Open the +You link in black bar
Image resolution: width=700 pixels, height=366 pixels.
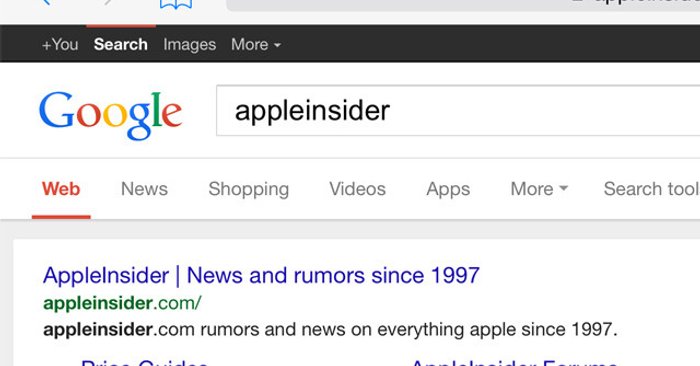[x=60, y=45]
